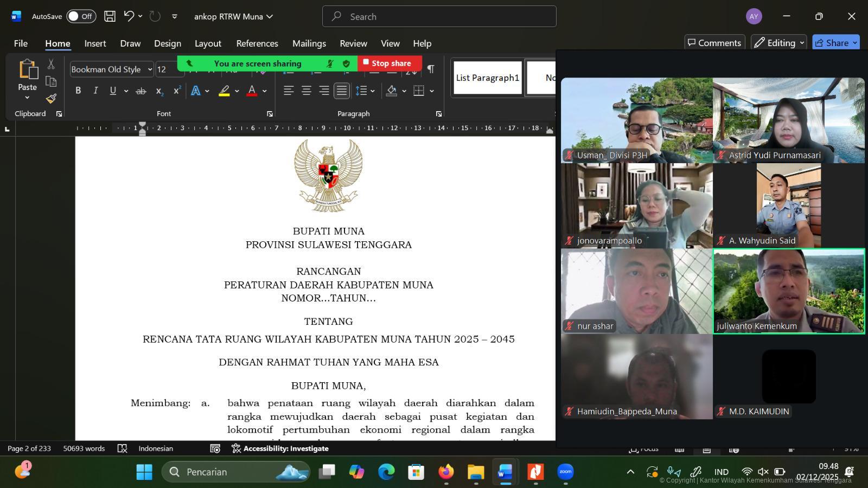Screen dimensions: 868x488
Task: Save the document with the Save icon
Action: (x=110, y=16)
